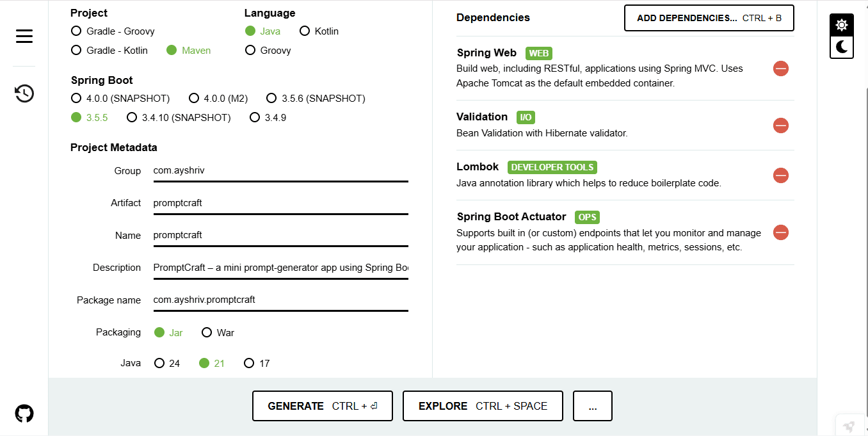Select Spring Boot 3.4.9 version
Viewport: 868px width, 436px height.
coord(268,118)
